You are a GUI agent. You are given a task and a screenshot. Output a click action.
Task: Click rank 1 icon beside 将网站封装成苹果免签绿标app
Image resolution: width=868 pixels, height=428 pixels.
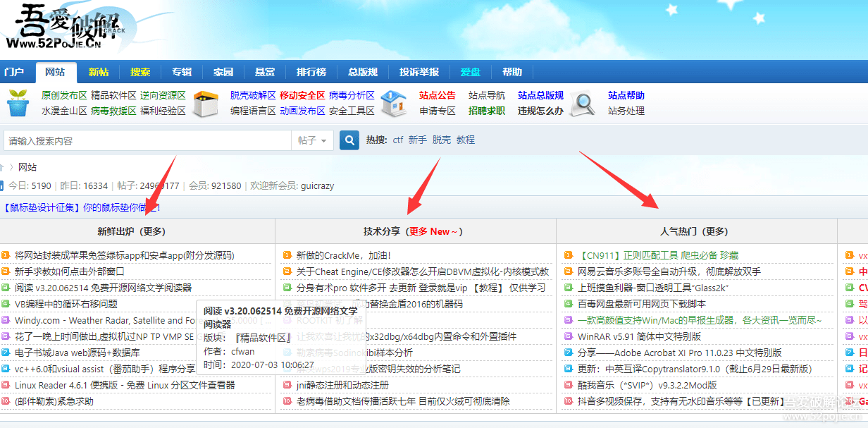[x=6, y=255]
